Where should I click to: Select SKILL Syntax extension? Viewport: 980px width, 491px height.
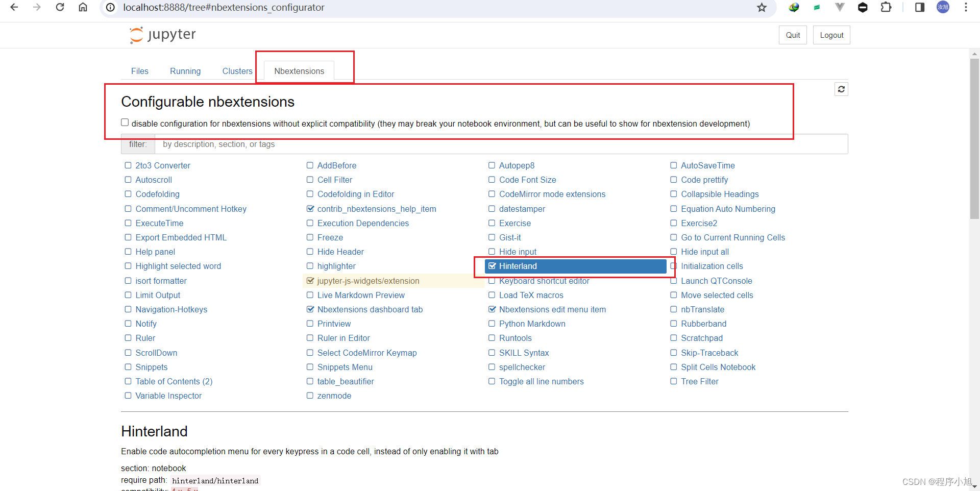coord(524,353)
